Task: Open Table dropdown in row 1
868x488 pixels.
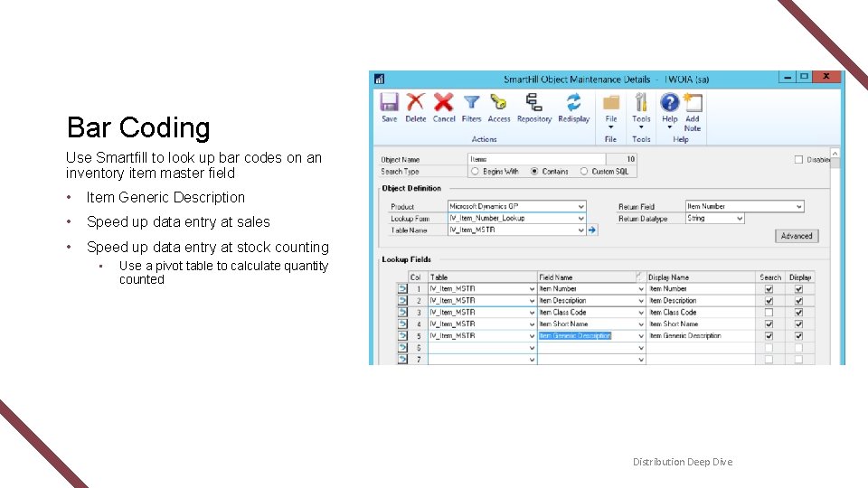Action: (532, 289)
